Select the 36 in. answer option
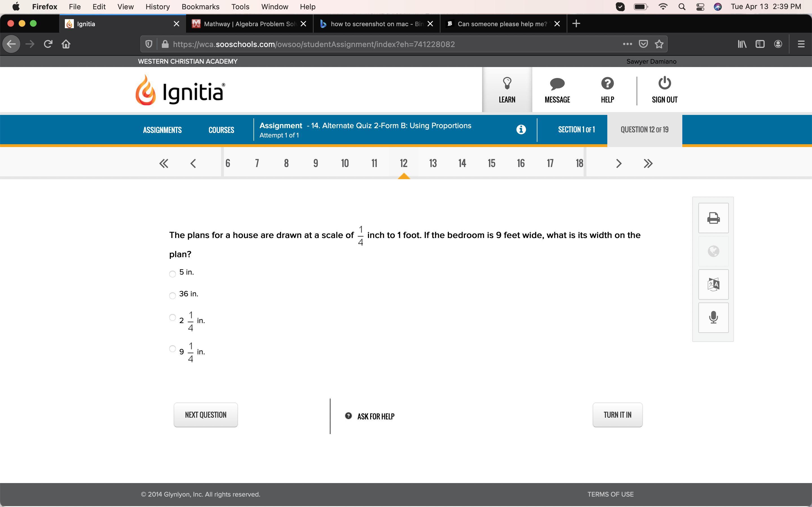Screen dimensions: 812x507 coord(173,295)
